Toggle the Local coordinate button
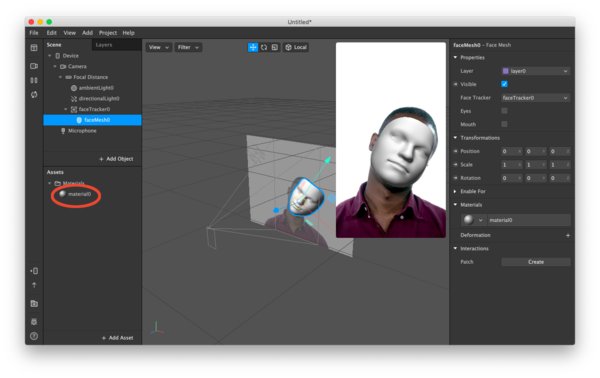 coord(296,47)
